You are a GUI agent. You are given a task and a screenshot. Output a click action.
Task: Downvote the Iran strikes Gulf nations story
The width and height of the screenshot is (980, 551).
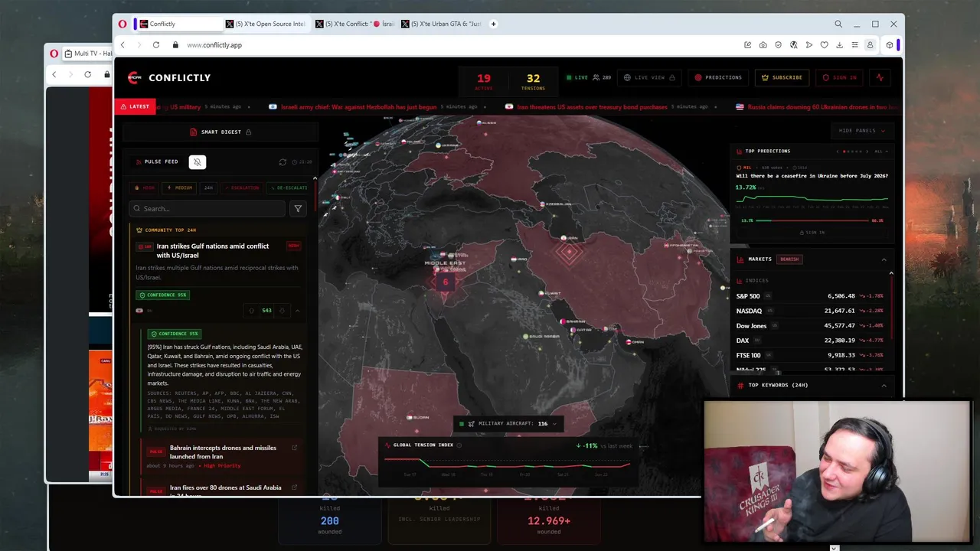coord(282,311)
